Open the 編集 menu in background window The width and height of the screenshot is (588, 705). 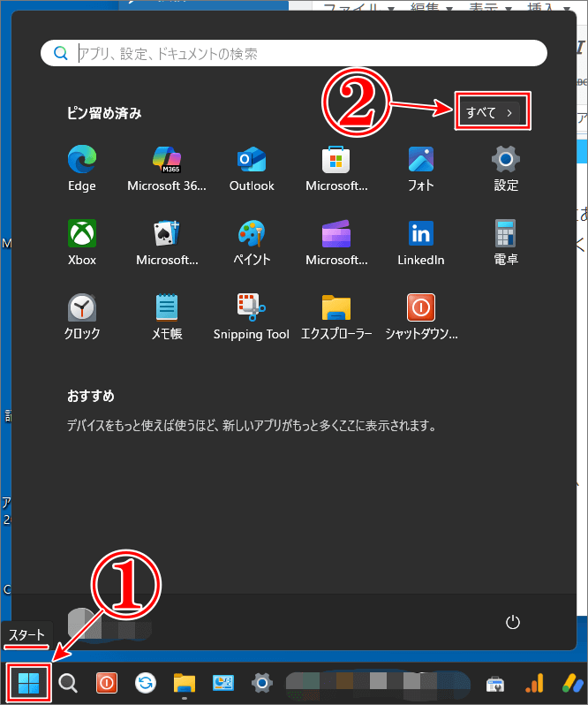[x=431, y=6]
